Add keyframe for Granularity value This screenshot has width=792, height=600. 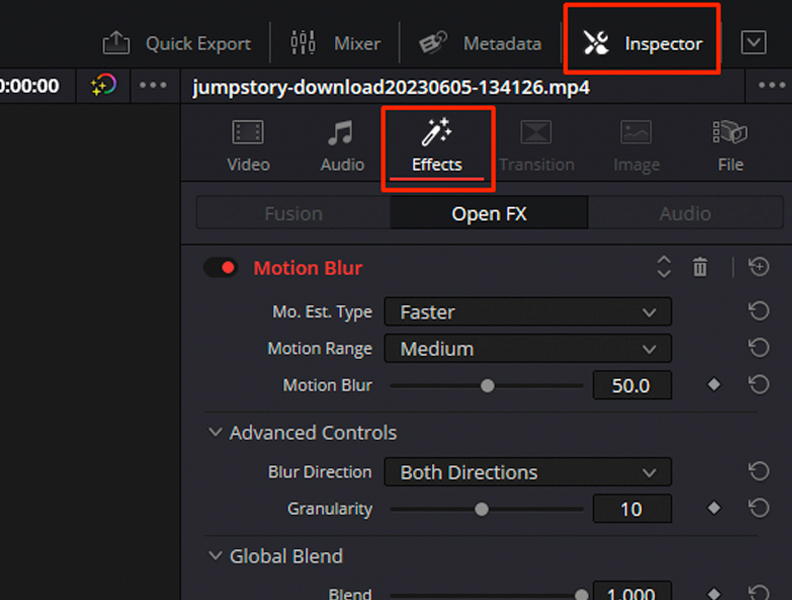point(714,508)
